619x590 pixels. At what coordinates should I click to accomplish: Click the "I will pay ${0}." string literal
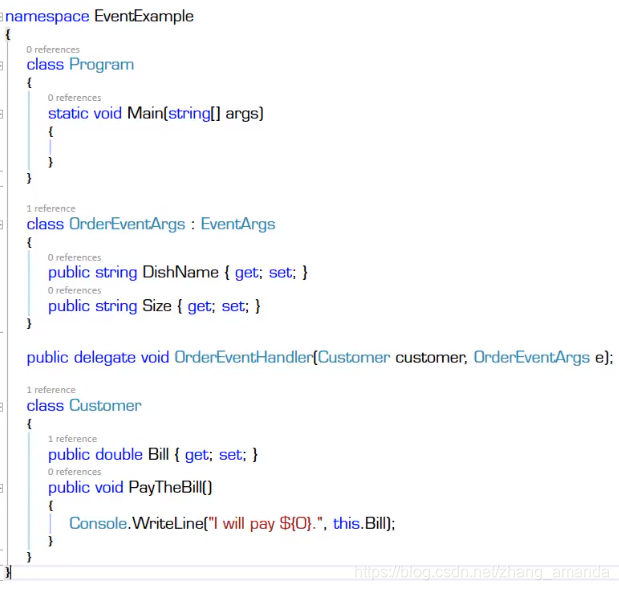[x=266, y=524]
